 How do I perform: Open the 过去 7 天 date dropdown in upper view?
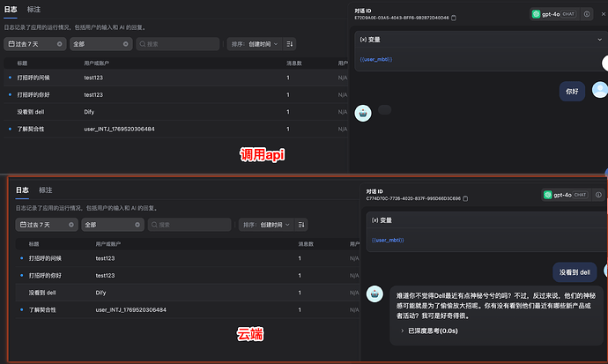35,44
